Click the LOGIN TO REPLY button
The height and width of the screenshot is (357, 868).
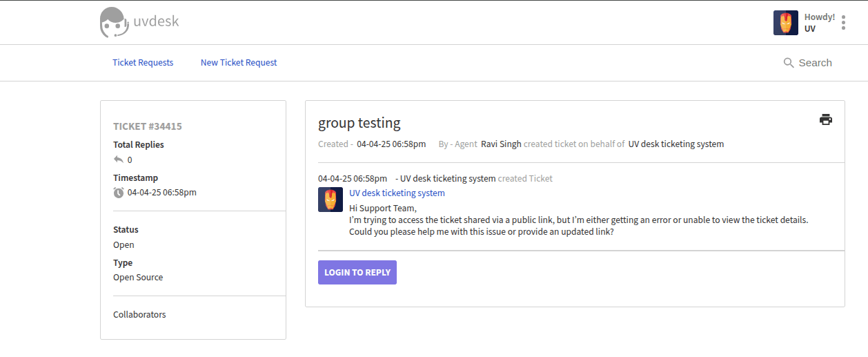click(357, 272)
